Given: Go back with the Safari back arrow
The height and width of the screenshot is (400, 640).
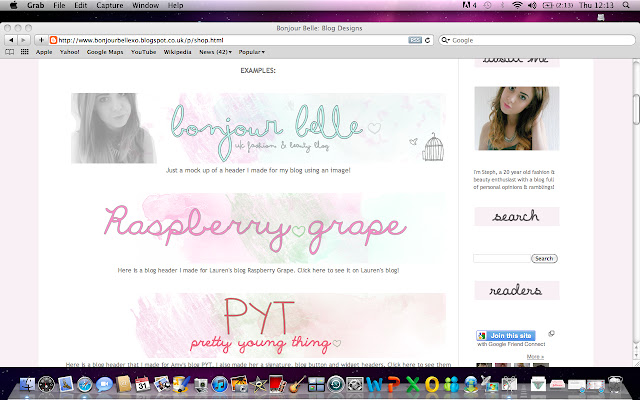Looking at the screenshot, I should click(x=11, y=40).
